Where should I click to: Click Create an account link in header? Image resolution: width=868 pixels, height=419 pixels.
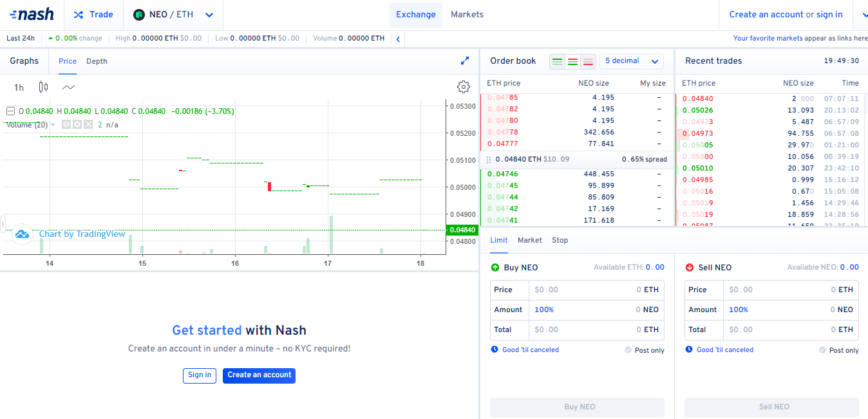pyautogui.click(x=766, y=15)
